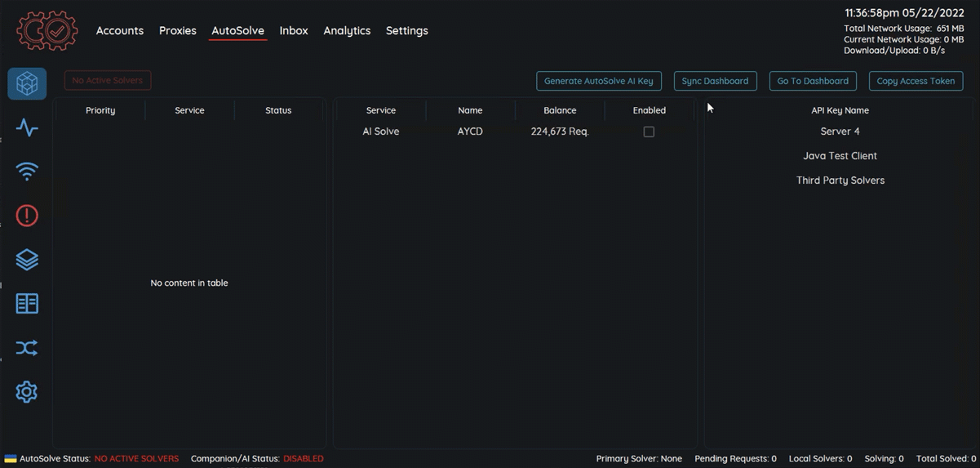Viewport: 980px width, 468px height.
Task: Click the shuffle arrows sidebar icon
Action: 27,348
